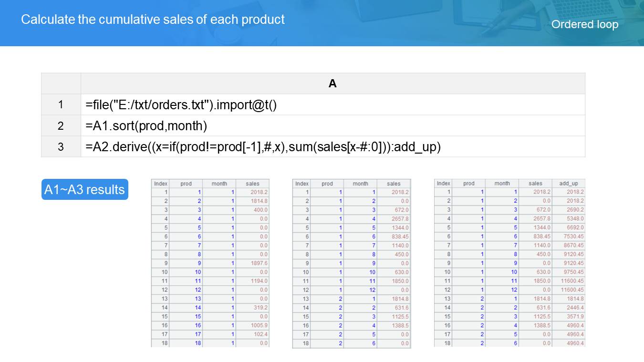This screenshot has width=644, height=362.
Task: Click row number 1 in the code grid
Action: click(61, 104)
